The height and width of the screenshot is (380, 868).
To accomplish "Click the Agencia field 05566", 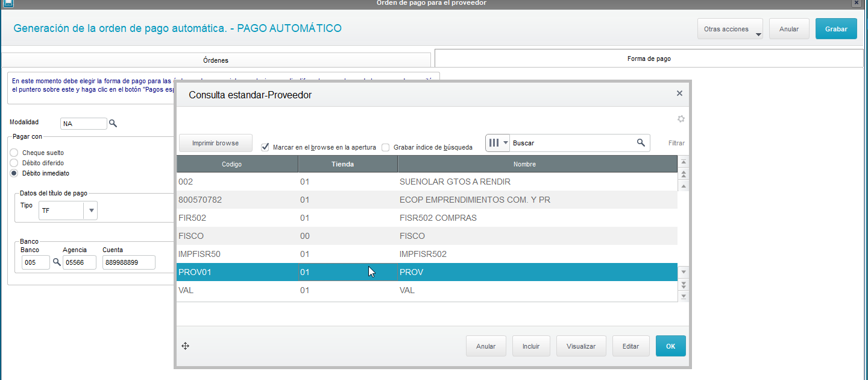I will (x=80, y=262).
